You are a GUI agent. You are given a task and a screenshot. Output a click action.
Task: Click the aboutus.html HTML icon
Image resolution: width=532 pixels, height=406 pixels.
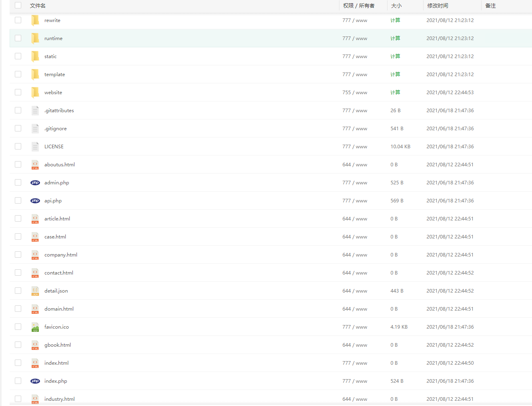point(35,164)
